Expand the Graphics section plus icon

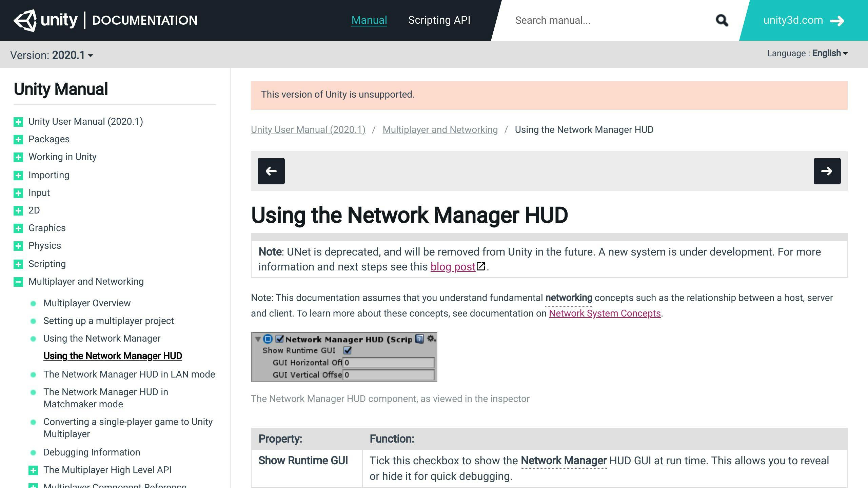[x=18, y=228]
